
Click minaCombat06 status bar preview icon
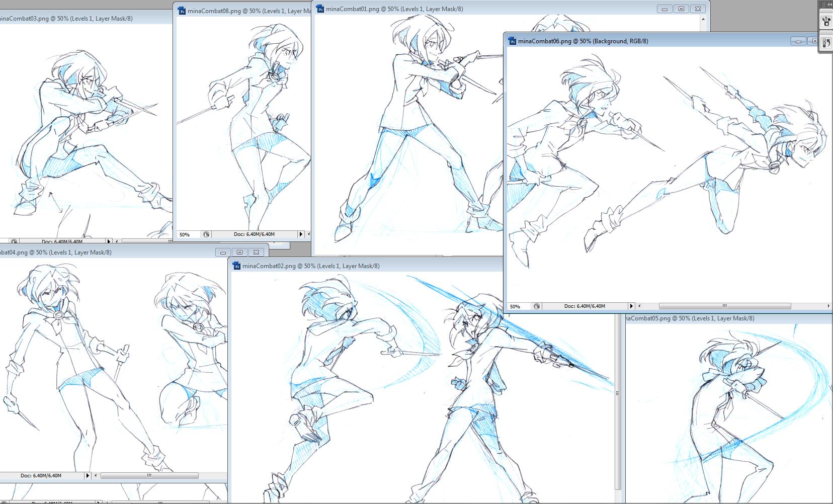[x=537, y=306]
